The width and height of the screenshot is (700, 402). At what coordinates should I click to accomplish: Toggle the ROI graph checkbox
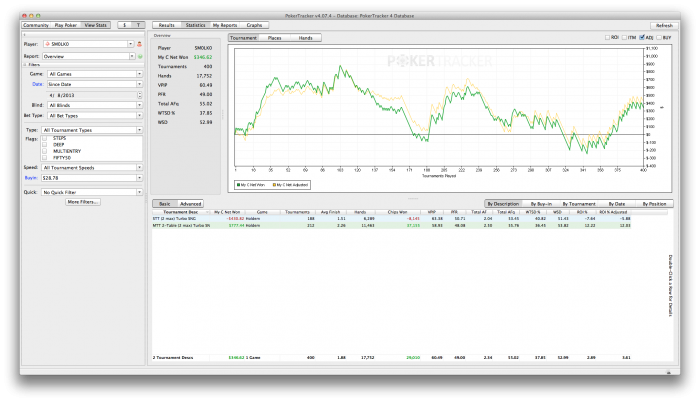point(608,38)
